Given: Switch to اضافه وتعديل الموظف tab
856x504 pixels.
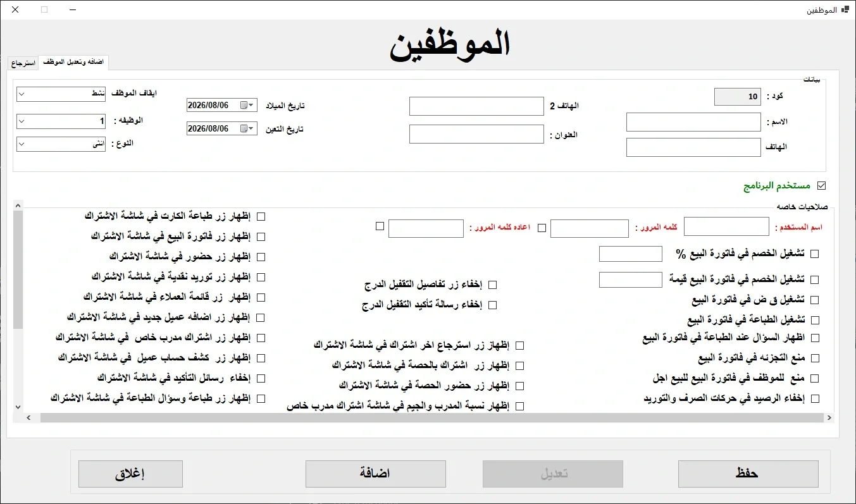Looking at the screenshot, I should (x=73, y=62).
